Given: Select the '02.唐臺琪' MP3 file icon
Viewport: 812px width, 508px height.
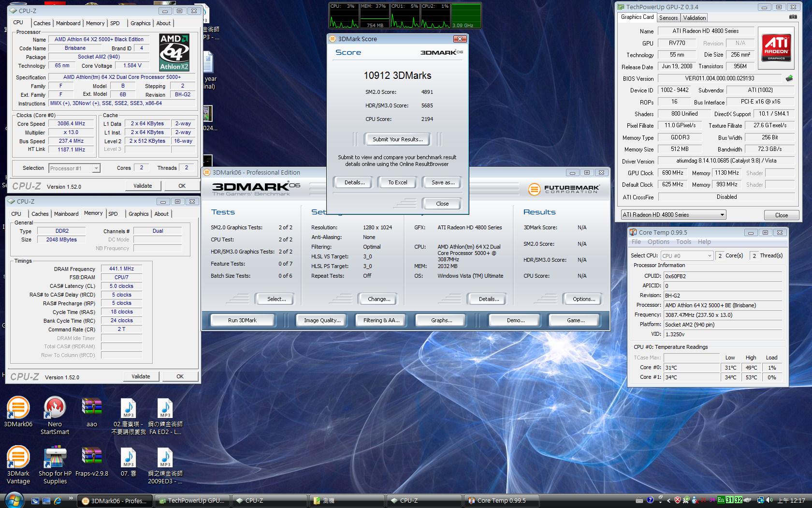Looking at the screenshot, I should (x=129, y=416).
